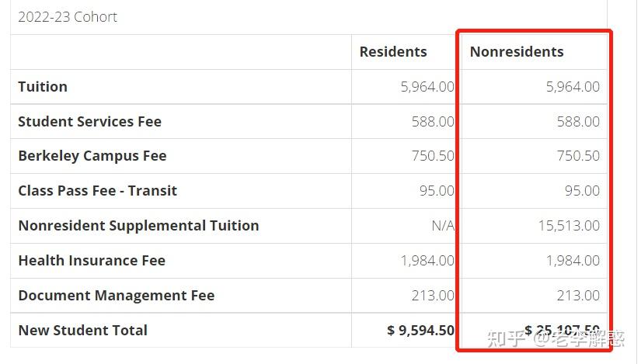
Task: Click the Residents Document Management Fee 213.00
Action: [433, 296]
